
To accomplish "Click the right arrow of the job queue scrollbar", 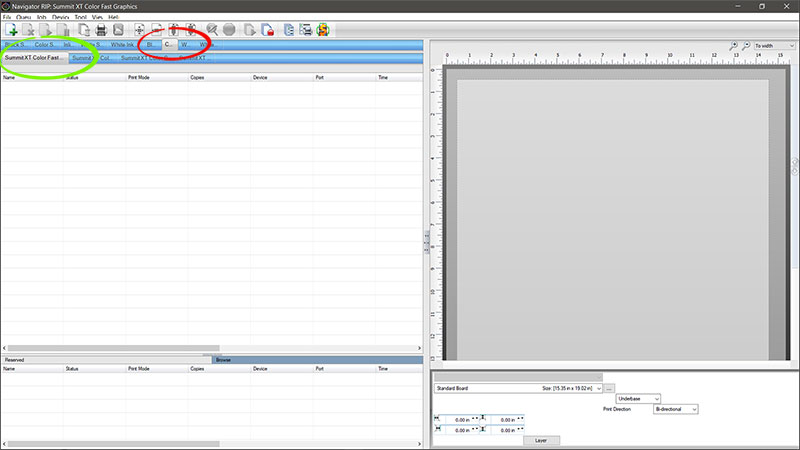I will pyautogui.click(x=419, y=348).
